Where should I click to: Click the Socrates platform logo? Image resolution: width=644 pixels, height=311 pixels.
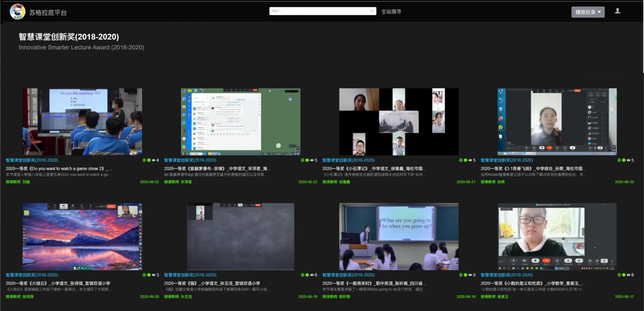[17, 12]
